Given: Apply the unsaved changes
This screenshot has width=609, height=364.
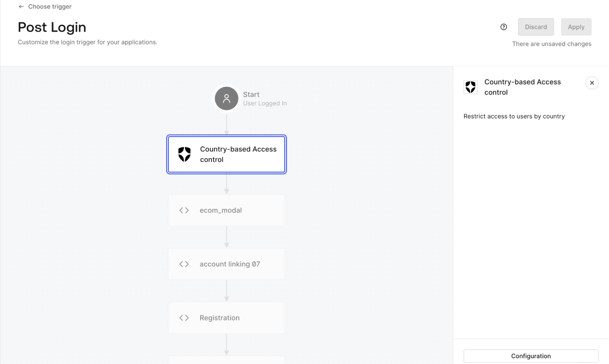Looking at the screenshot, I should (x=576, y=27).
